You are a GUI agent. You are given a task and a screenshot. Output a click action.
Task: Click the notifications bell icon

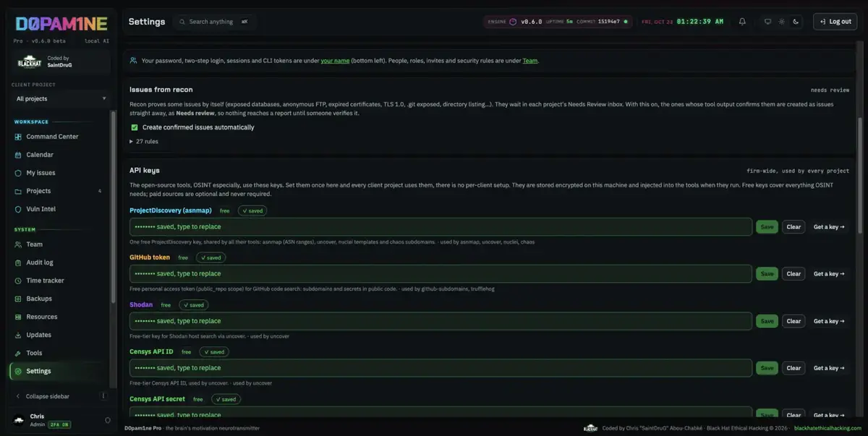(x=742, y=22)
